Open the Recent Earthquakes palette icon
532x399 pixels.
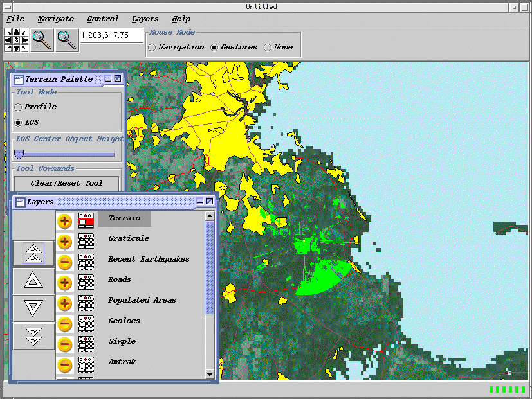coord(86,262)
